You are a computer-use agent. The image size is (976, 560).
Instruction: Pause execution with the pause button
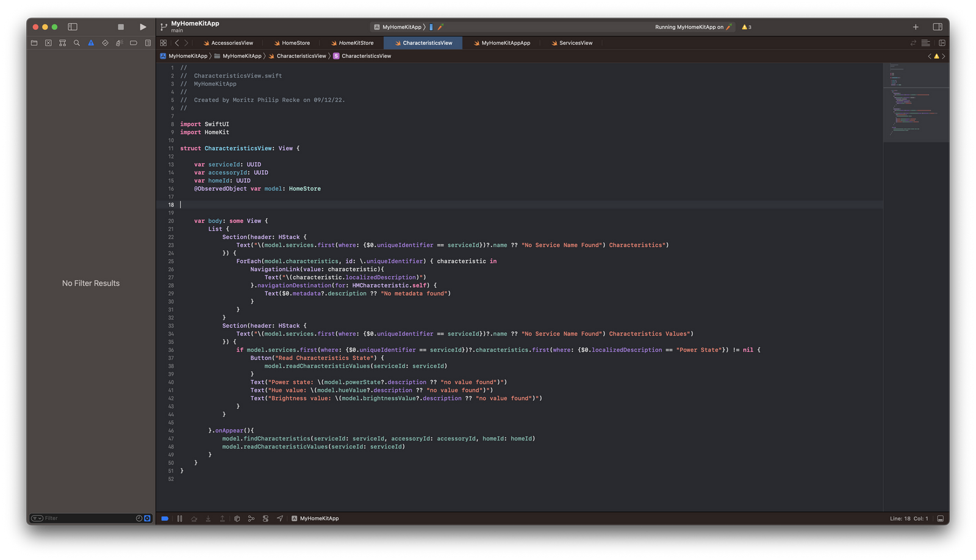[x=179, y=518]
